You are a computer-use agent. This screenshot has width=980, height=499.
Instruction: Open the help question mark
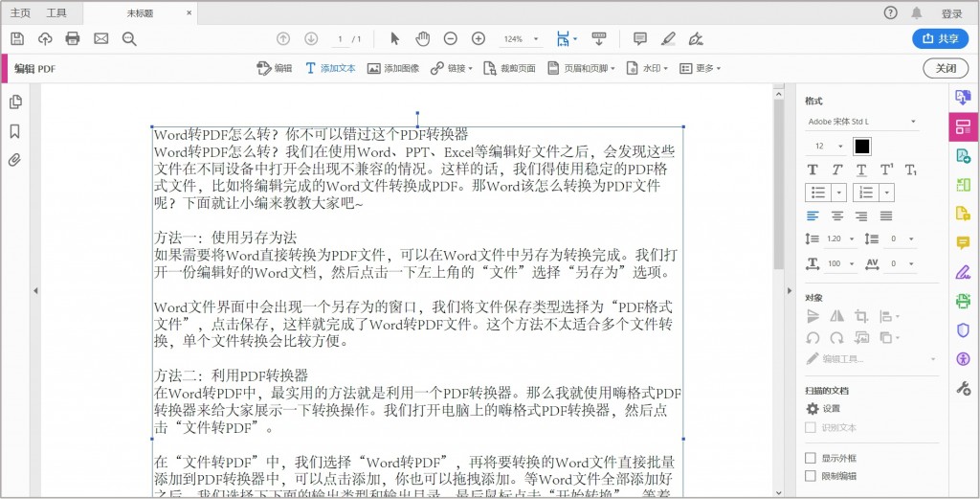pyautogui.click(x=891, y=12)
